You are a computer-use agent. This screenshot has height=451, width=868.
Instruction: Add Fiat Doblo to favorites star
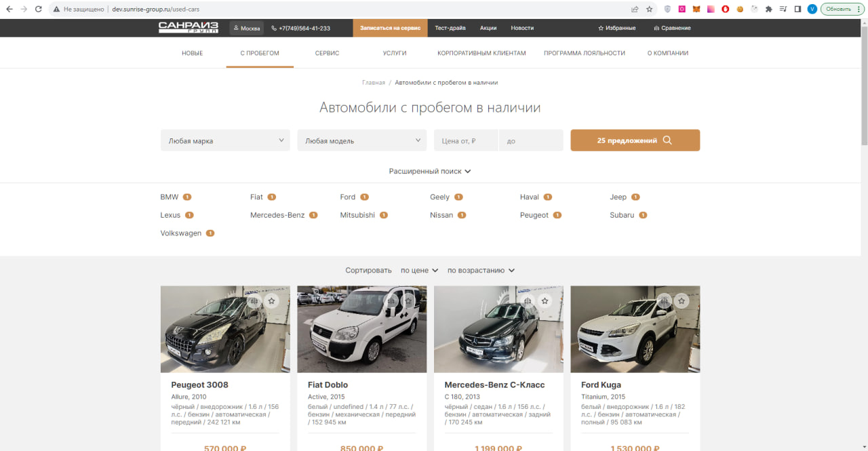408,300
